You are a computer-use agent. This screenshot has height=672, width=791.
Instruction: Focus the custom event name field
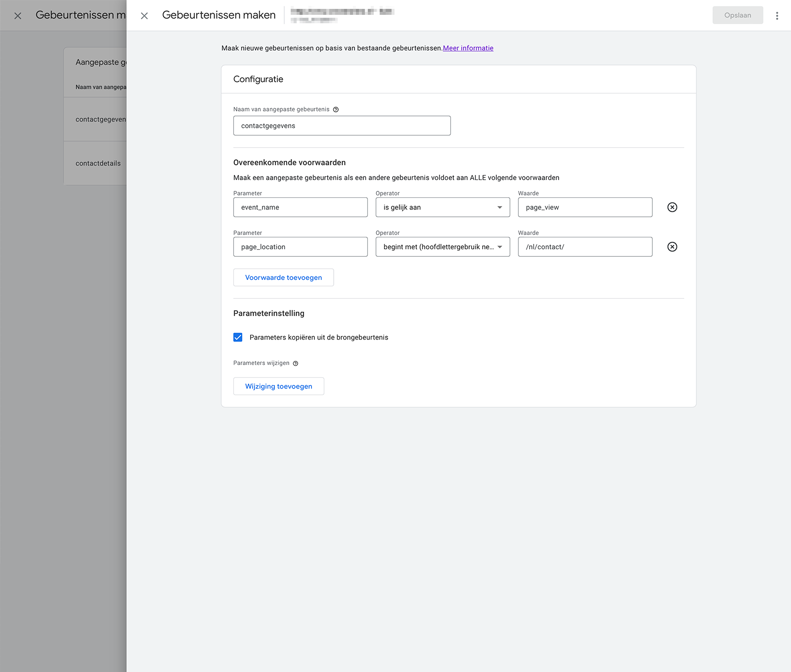point(342,126)
